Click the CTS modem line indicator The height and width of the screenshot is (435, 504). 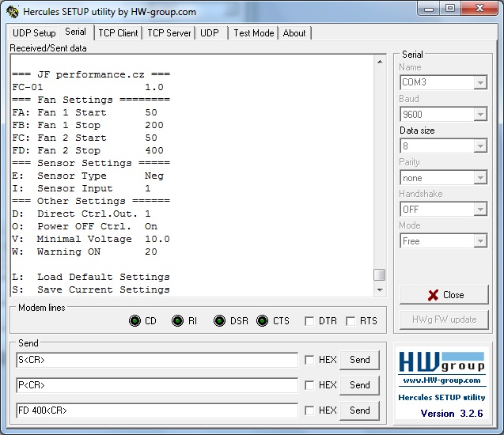pyautogui.click(x=263, y=321)
